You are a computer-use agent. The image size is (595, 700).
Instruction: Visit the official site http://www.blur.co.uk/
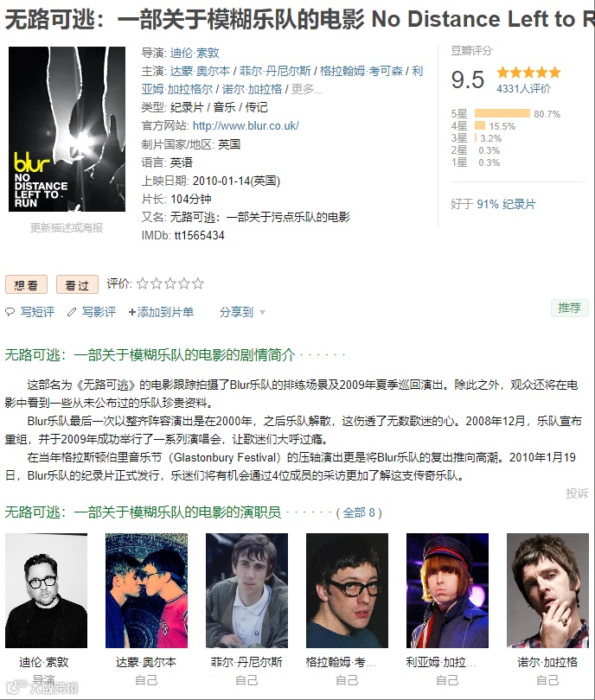pyautogui.click(x=246, y=126)
